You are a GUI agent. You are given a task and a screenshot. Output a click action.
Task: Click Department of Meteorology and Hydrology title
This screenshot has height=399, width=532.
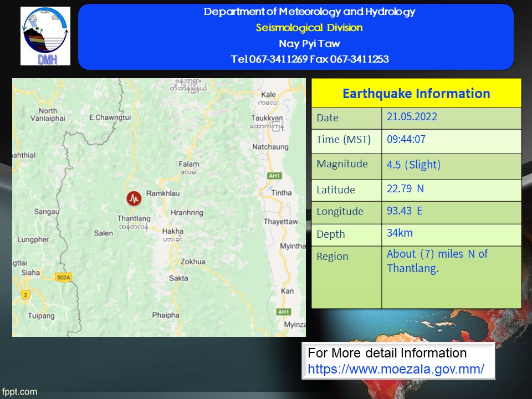point(309,12)
